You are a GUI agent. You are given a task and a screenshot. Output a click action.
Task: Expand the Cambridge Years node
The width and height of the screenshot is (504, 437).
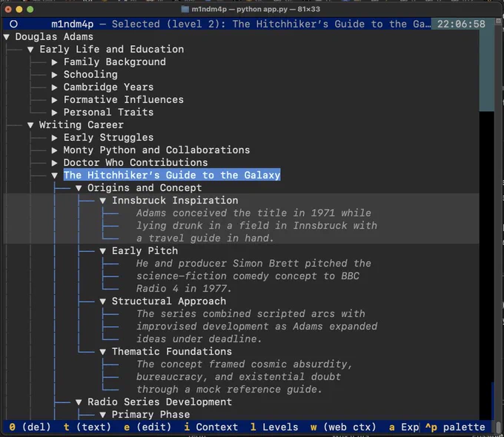point(55,87)
